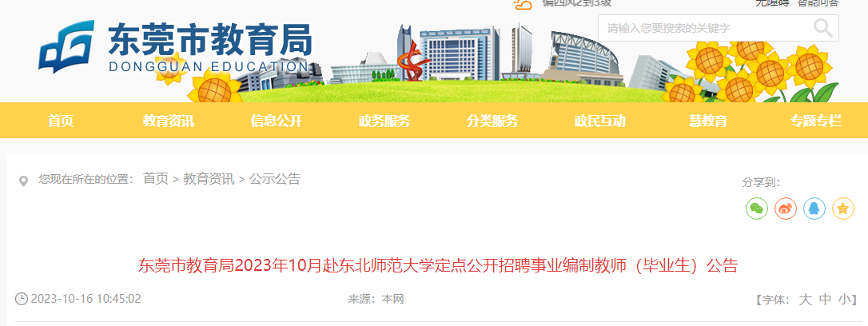The height and width of the screenshot is (326, 868).
Task: Click 首页 in the breadcrumb path
Action: [156, 179]
